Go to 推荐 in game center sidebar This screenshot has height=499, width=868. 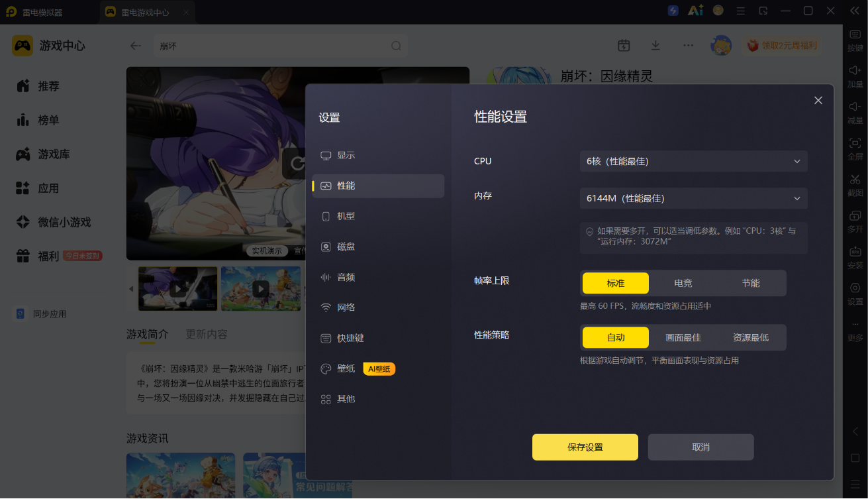[38, 86]
